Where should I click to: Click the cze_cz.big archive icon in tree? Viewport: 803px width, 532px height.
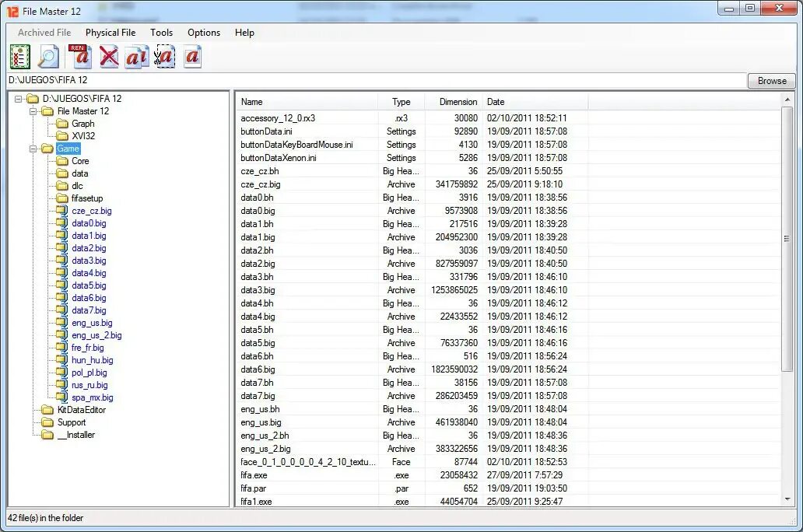pyautogui.click(x=62, y=211)
